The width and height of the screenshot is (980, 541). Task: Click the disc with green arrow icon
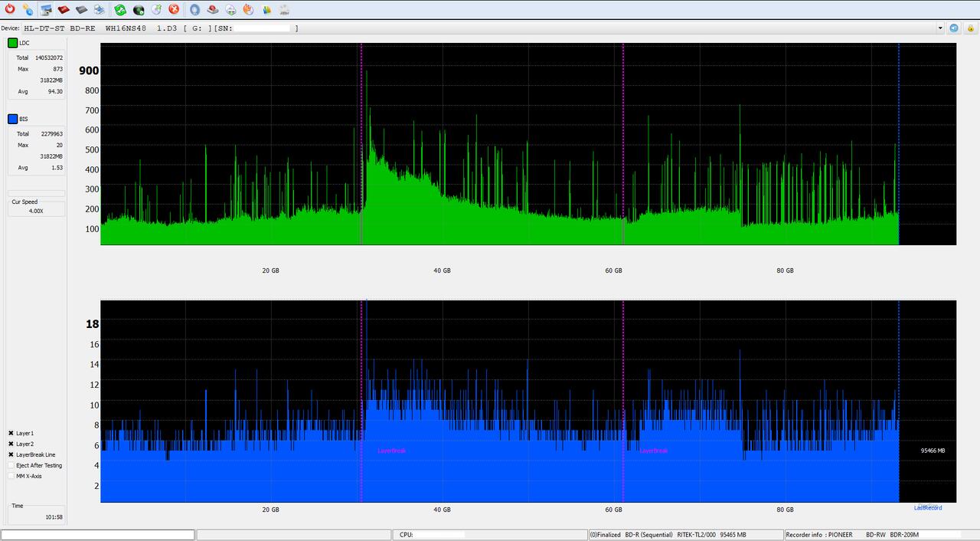(x=230, y=9)
